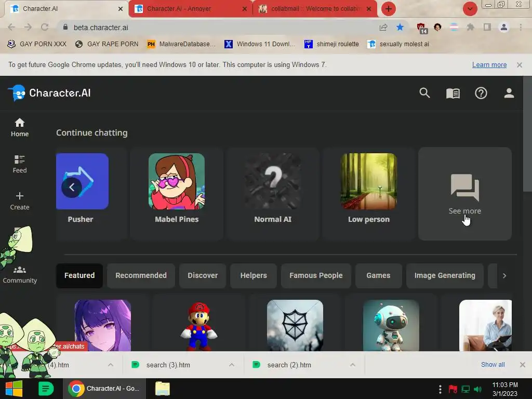Click the browser forward arrow
Image resolution: width=532 pixels, height=399 pixels.
tap(28, 28)
